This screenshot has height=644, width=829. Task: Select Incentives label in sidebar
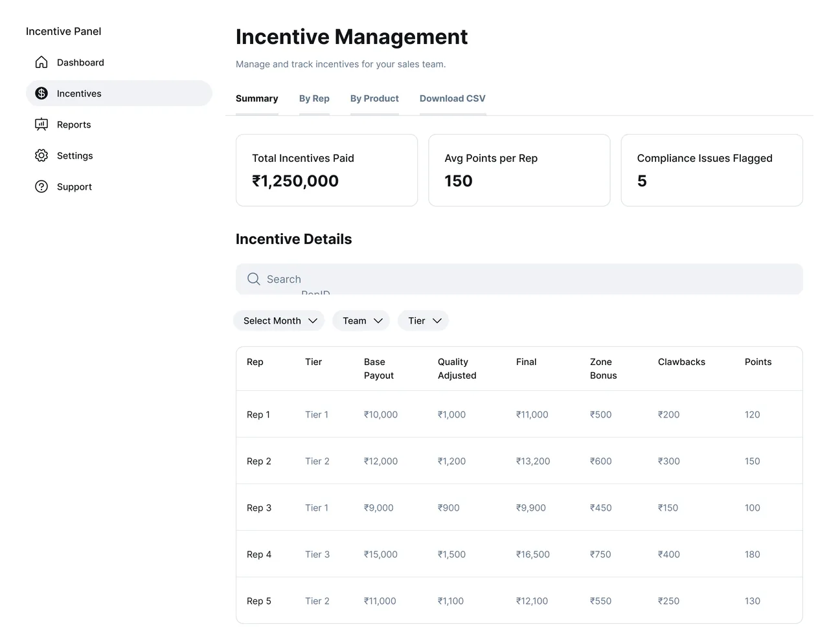[79, 93]
